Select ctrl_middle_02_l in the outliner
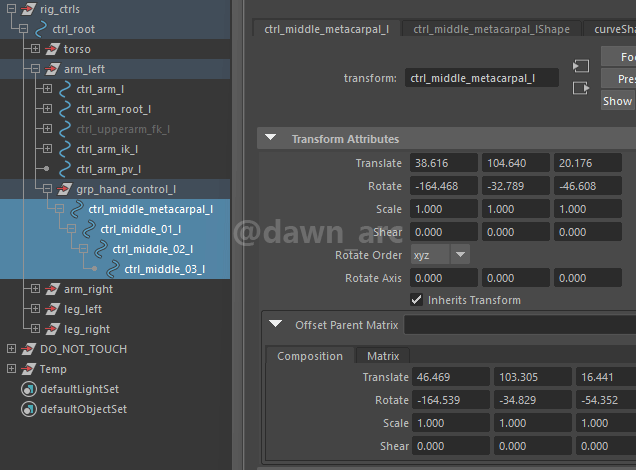The image size is (636, 470). [x=153, y=249]
